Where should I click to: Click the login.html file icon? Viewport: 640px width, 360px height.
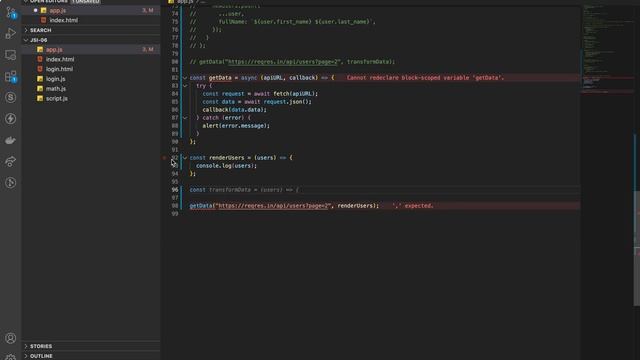point(40,69)
